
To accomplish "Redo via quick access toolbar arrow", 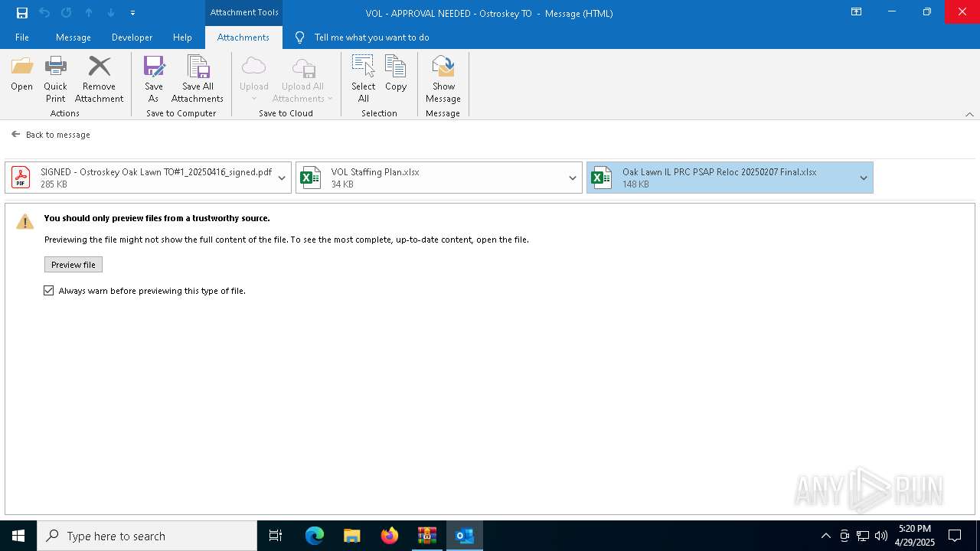I will click(x=66, y=12).
